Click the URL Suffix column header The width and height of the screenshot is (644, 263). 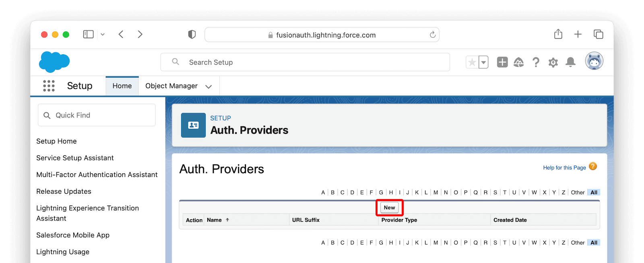click(306, 220)
